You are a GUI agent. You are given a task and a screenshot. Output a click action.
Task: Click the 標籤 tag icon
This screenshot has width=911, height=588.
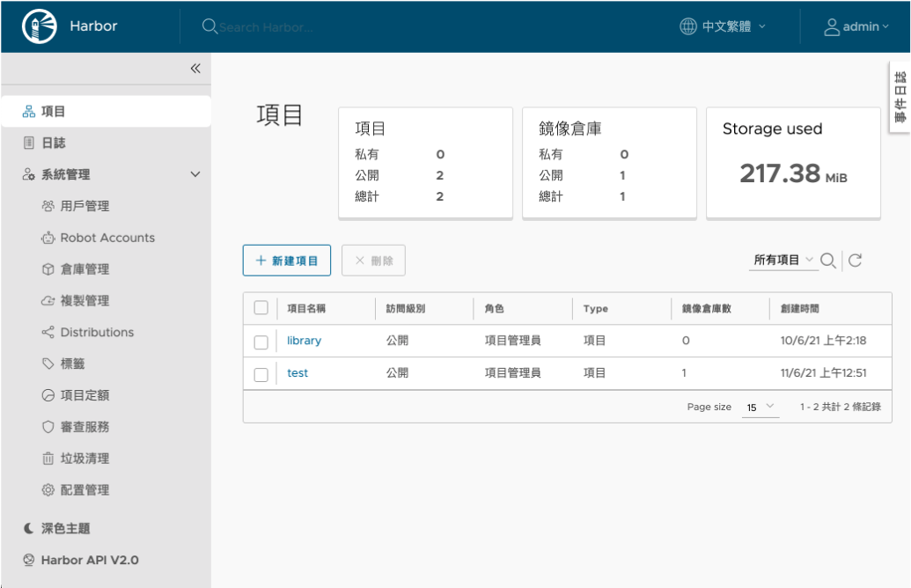(48, 364)
